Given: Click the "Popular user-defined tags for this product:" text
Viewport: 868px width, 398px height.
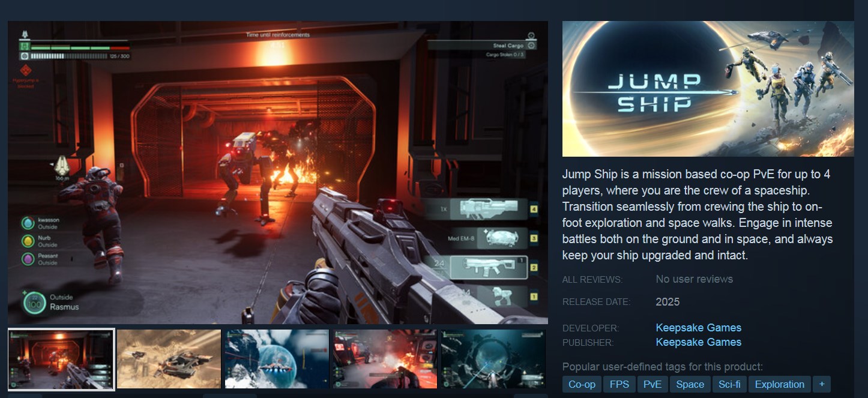Looking at the screenshot, I should (x=663, y=367).
